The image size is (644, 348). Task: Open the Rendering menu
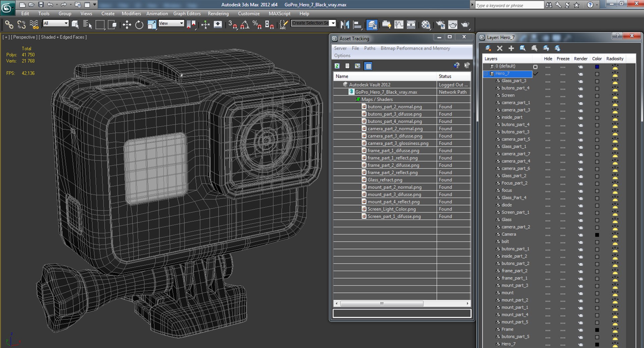(218, 13)
